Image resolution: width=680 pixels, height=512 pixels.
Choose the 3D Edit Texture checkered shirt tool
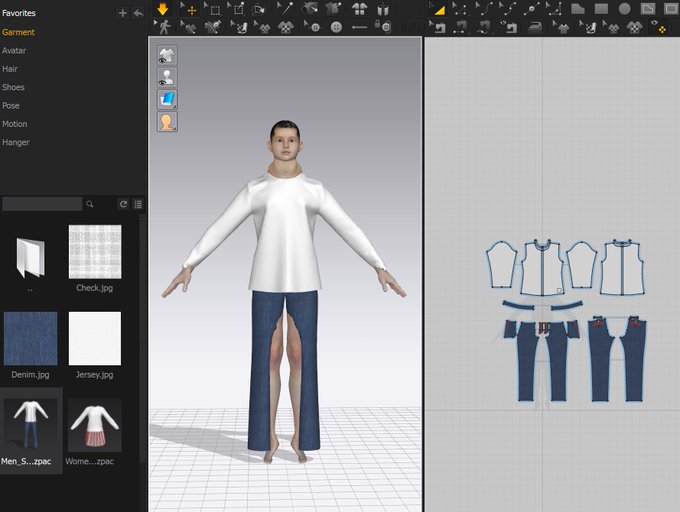click(x=263, y=27)
